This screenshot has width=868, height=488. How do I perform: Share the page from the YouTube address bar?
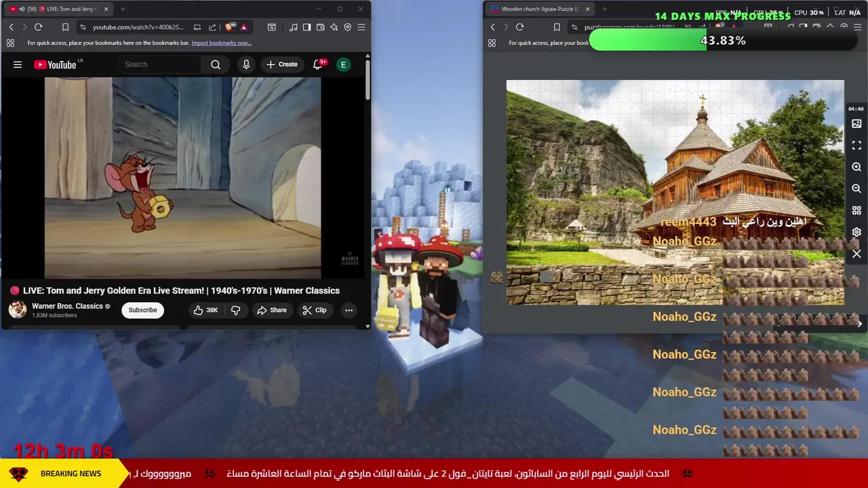click(212, 27)
